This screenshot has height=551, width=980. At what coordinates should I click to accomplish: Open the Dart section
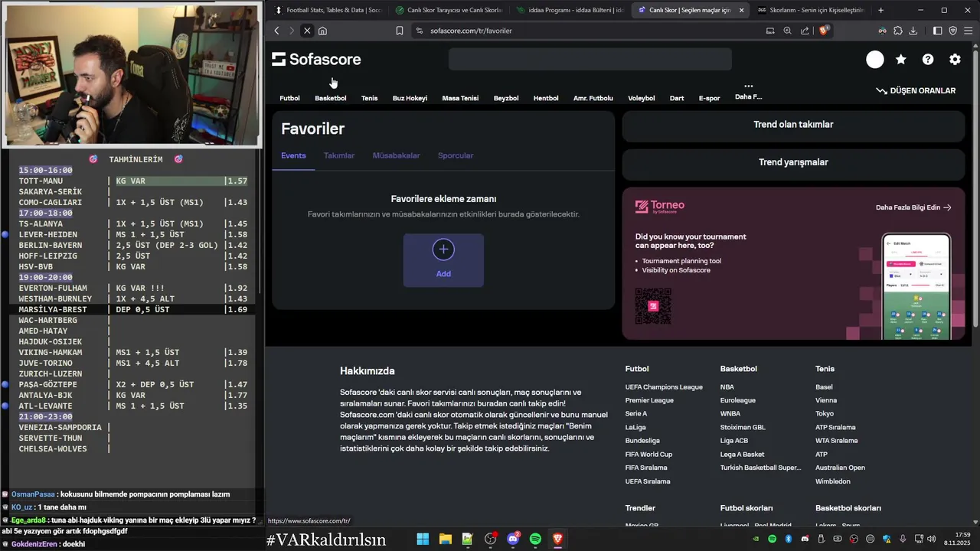coord(677,98)
